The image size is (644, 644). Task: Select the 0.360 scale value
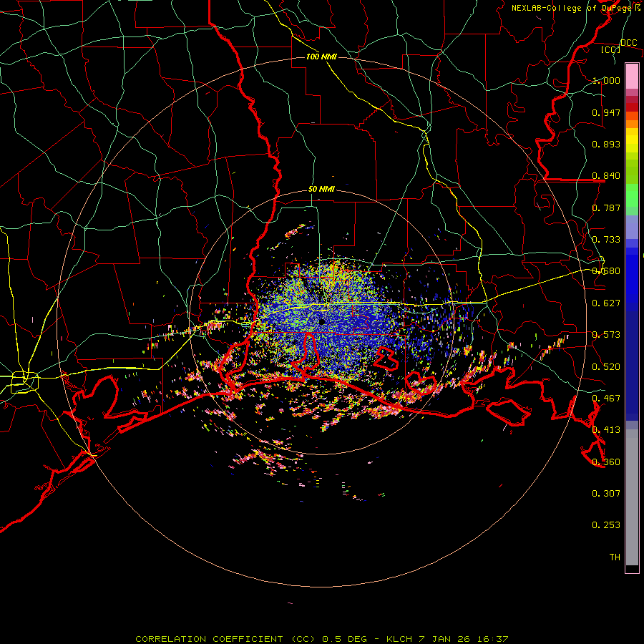pyautogui.click(x=606, y=462)
